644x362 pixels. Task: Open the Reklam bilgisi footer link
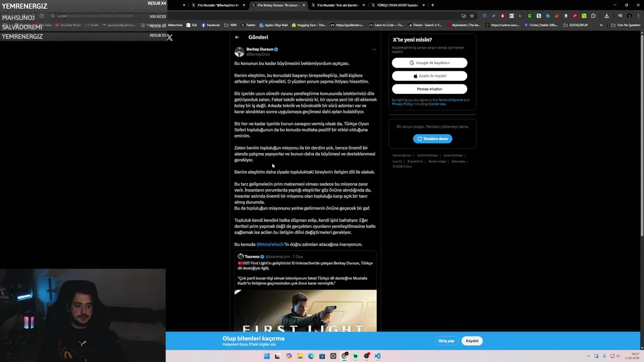click(437, 161)
